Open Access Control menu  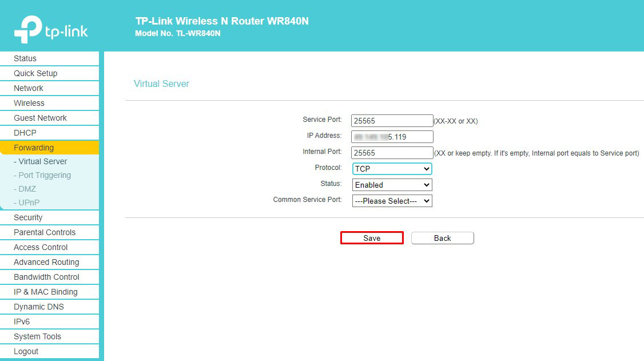49,247
